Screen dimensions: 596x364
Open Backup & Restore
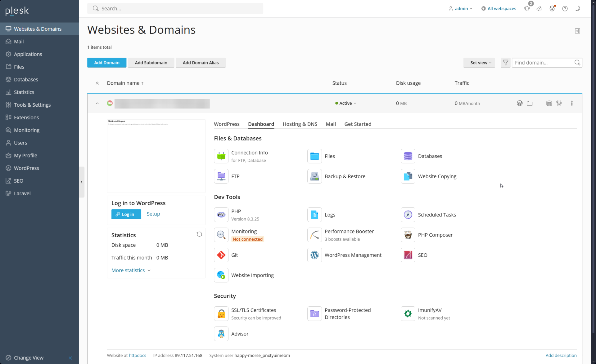point(336,176)
